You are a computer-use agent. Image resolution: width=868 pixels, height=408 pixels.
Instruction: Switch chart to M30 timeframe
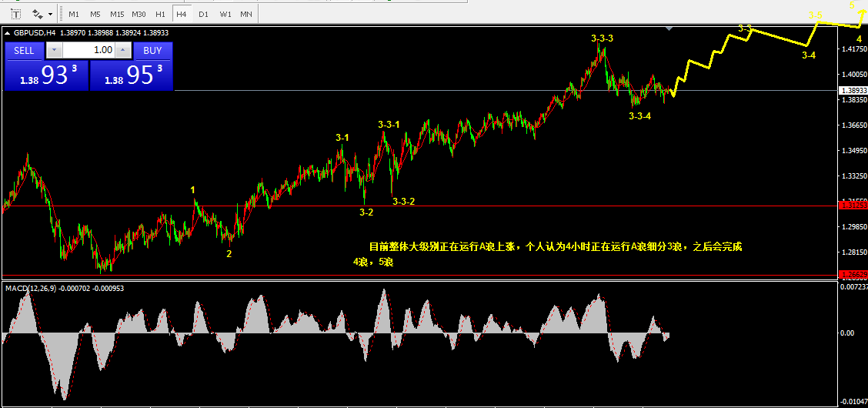point(139,14)
